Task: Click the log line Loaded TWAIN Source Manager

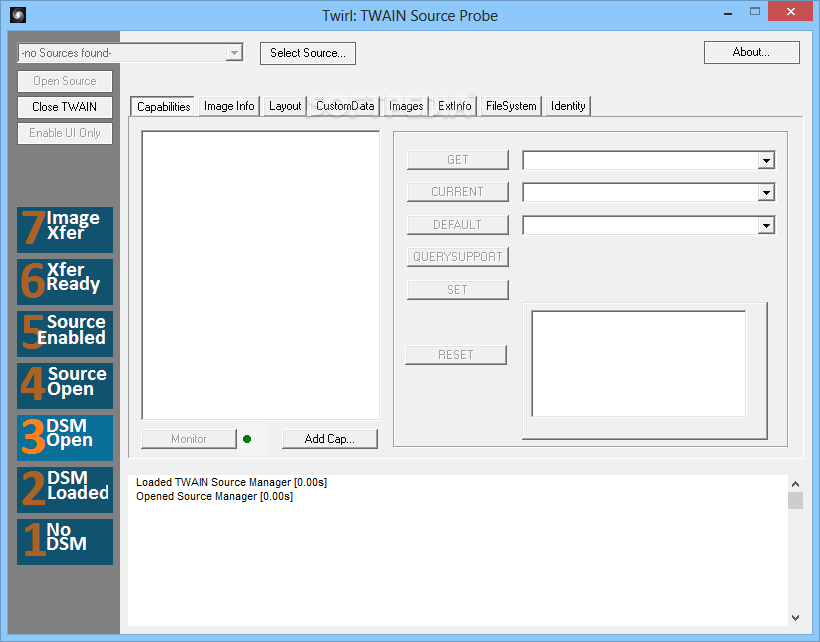Action: click(x=231, y=482)
